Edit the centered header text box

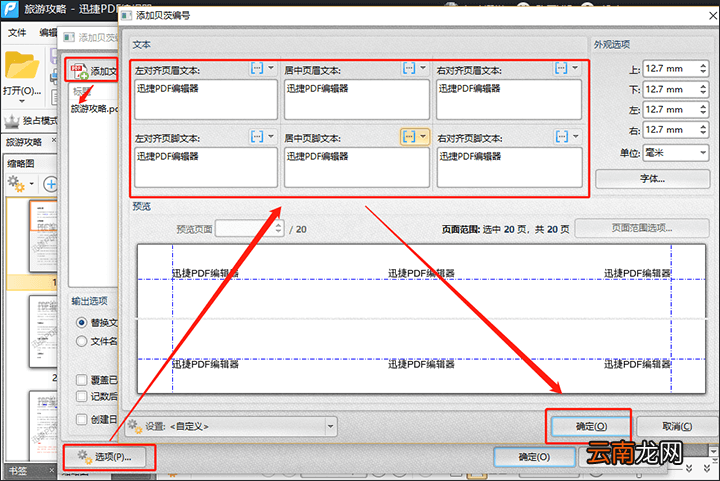(357, 99)
